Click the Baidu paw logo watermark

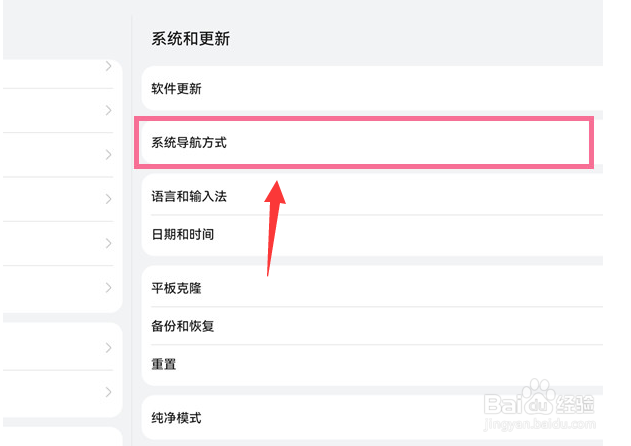click(x=538, y=396)
